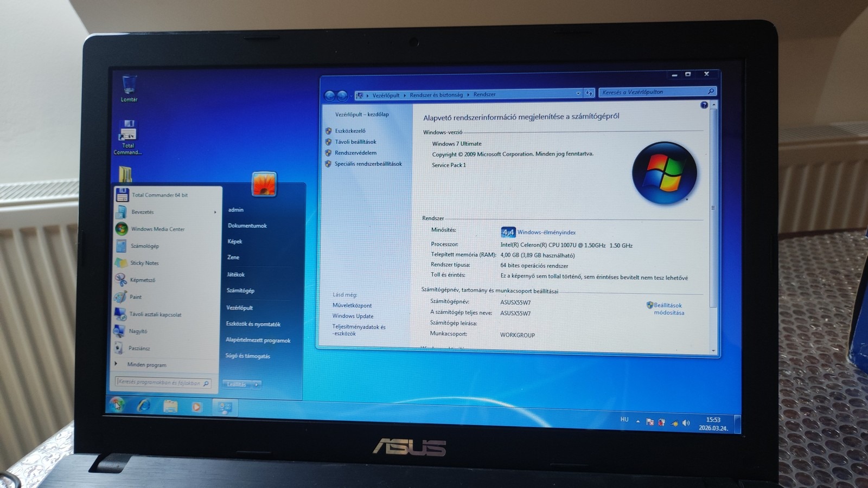Expand the arrow after Vezérlőpult breadcrumb
Viewport: 868px width, 488px height.
pyautogui.click(x=404, y=95)
